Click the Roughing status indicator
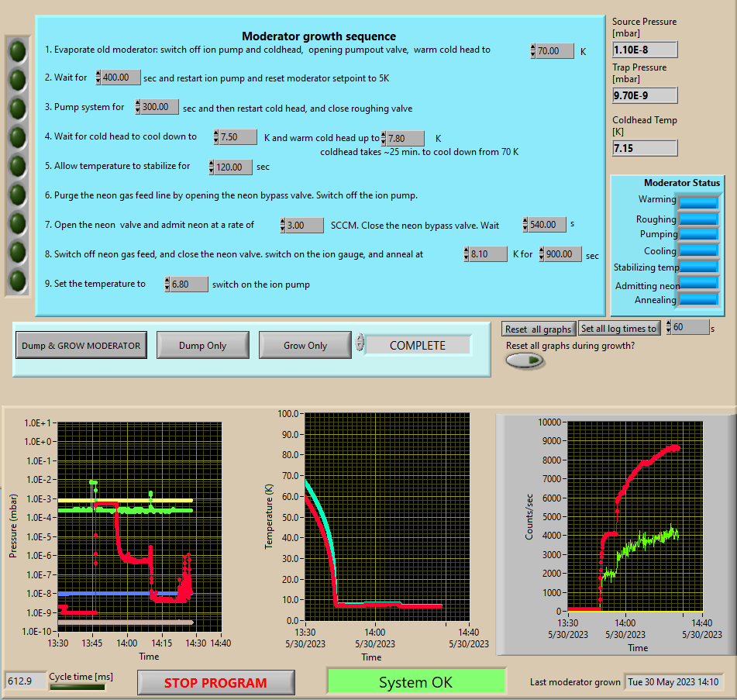The height and width of the screenshot is (700, 737). (x=698, y=219)
